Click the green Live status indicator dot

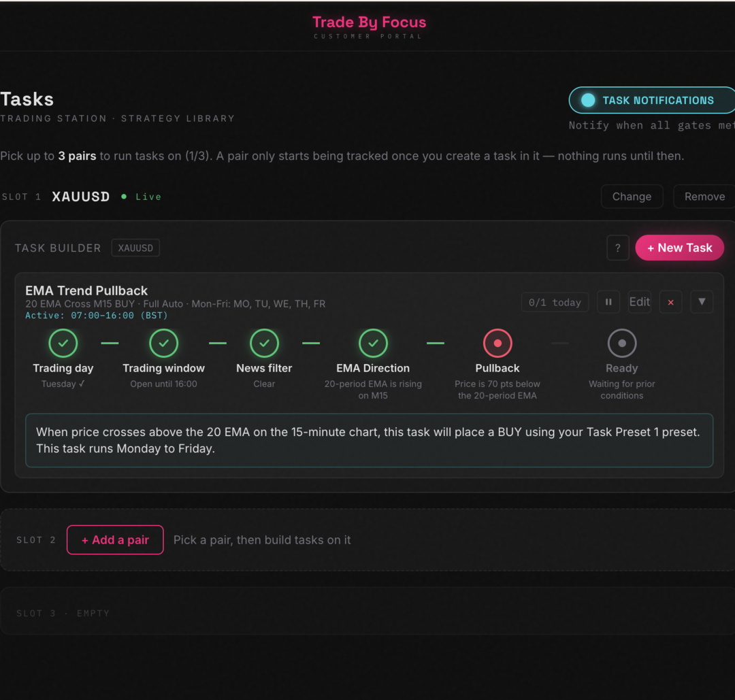(x=124, y=197)
